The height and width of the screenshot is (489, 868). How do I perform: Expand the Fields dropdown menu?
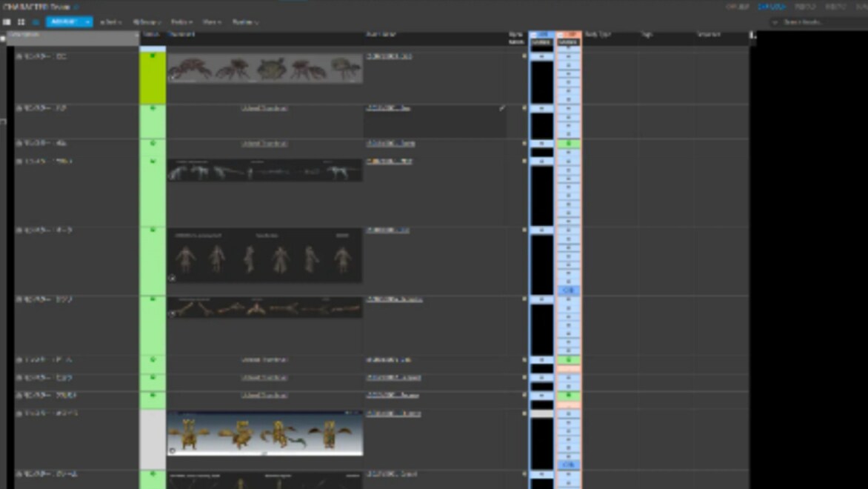pos(181,22)
